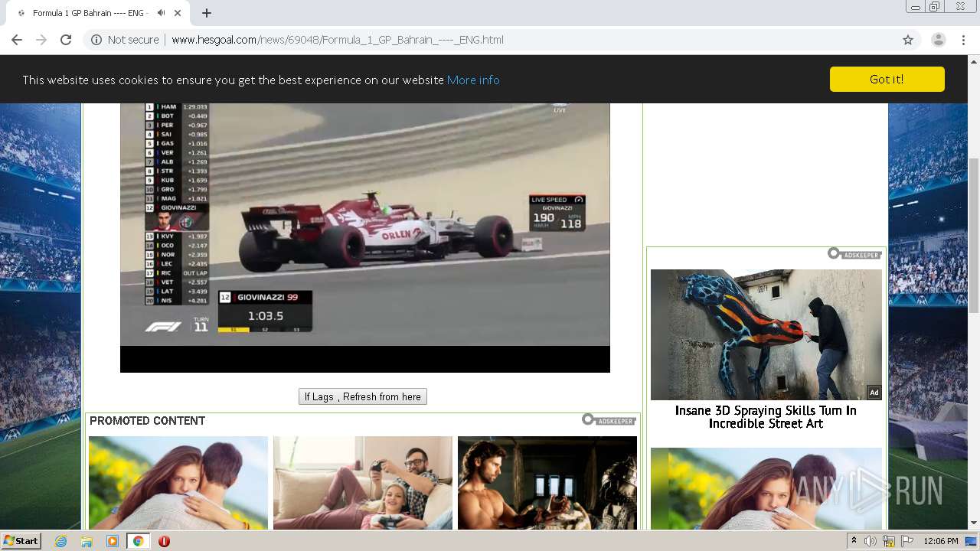980x551 pixels.
Task: Open 'Insane 3D Spraying Skills' ad headline
Action: point(766,417)
